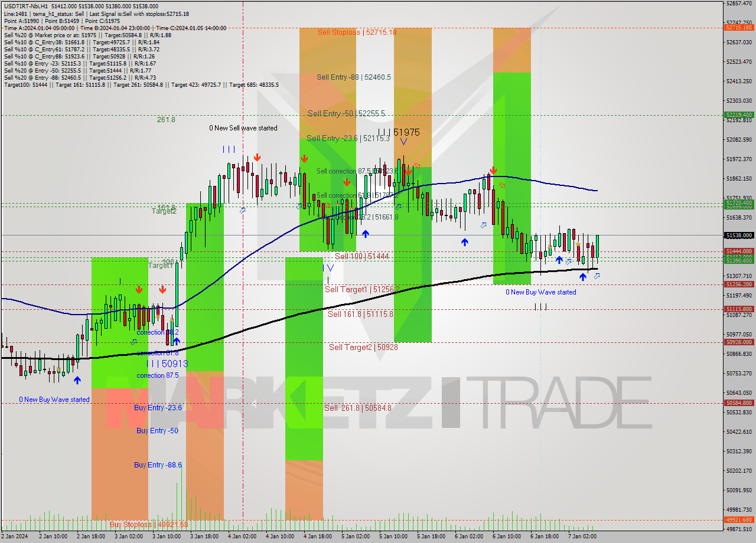This screenshot has height=543, width=756.
Task: Click '0 New Buy Wave started' near 2 Jan
Action: pyautogui.click(x=54, y=400)
